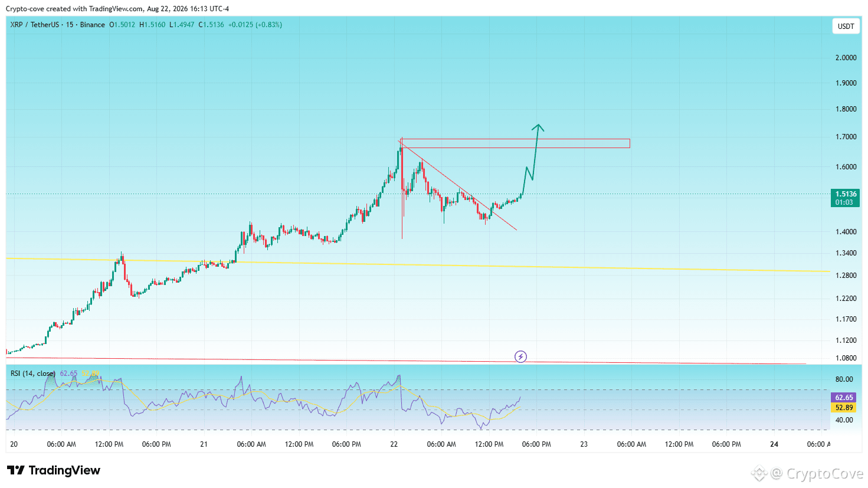Click the change value +0.0125 (+0.83%)

tap(255, 25)
